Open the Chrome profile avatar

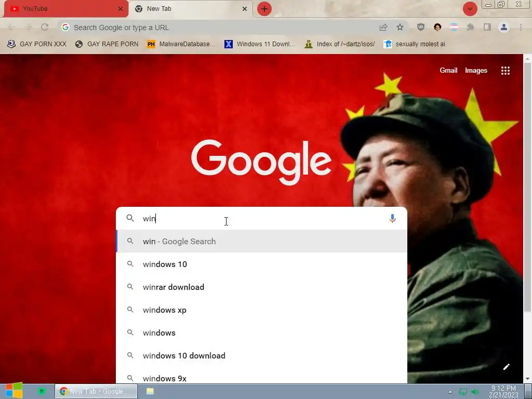point(504,27)
